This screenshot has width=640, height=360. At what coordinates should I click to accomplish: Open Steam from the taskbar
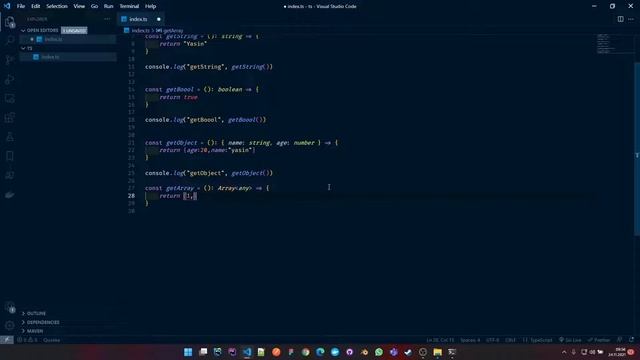coord(408,352)
